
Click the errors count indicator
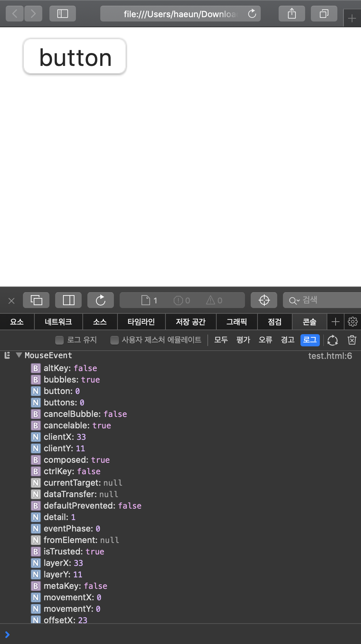click(x=182, y=300)
